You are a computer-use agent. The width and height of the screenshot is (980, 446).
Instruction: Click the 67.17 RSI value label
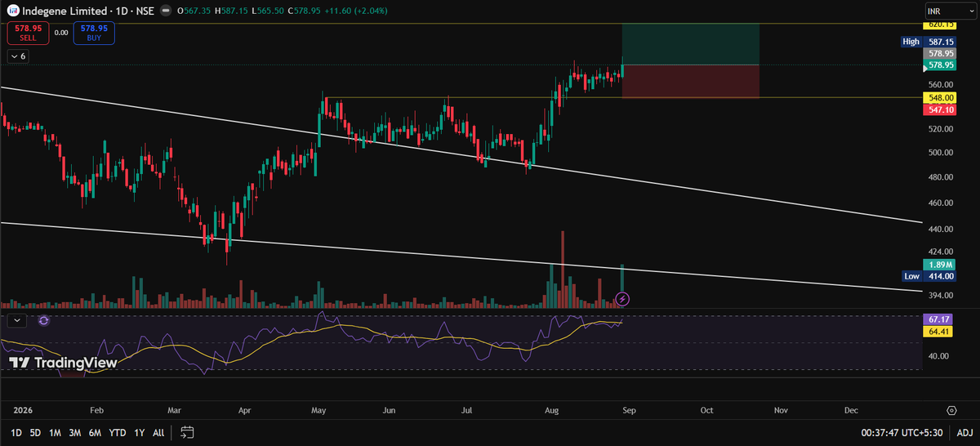coord(939,321)
